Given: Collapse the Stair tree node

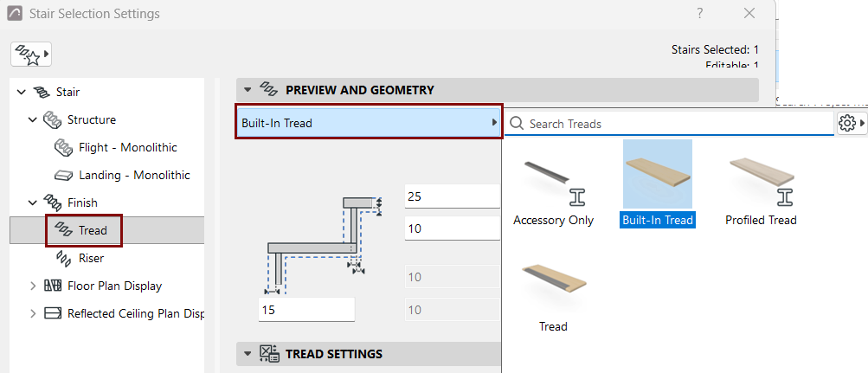Looking at the screenshot, I should 21,92.
